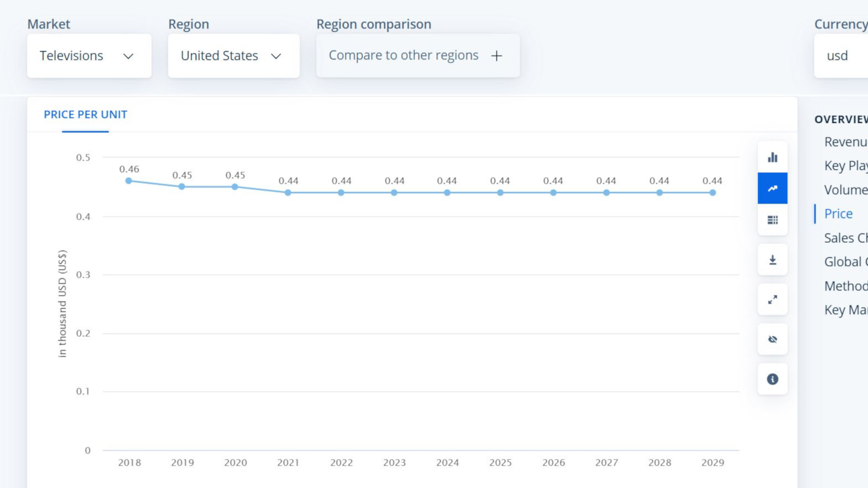Click the Compare to other regions field
The image size is (868, 488).
403,56
